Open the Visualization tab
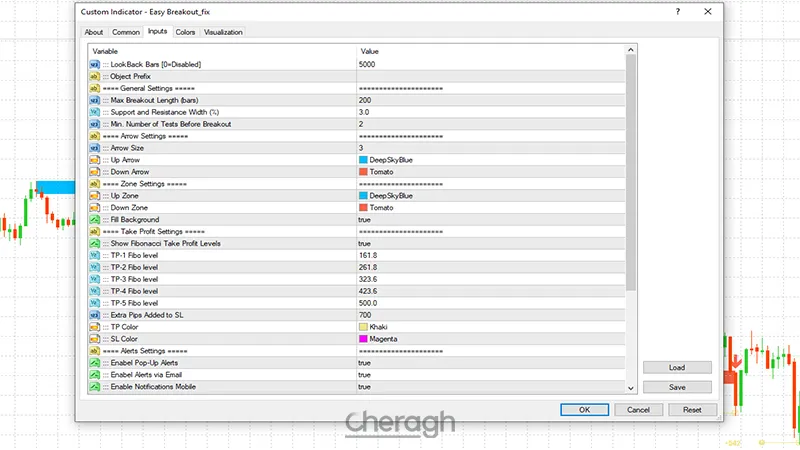This screenshot has width=800, height=450. click(x=223, y=32)
